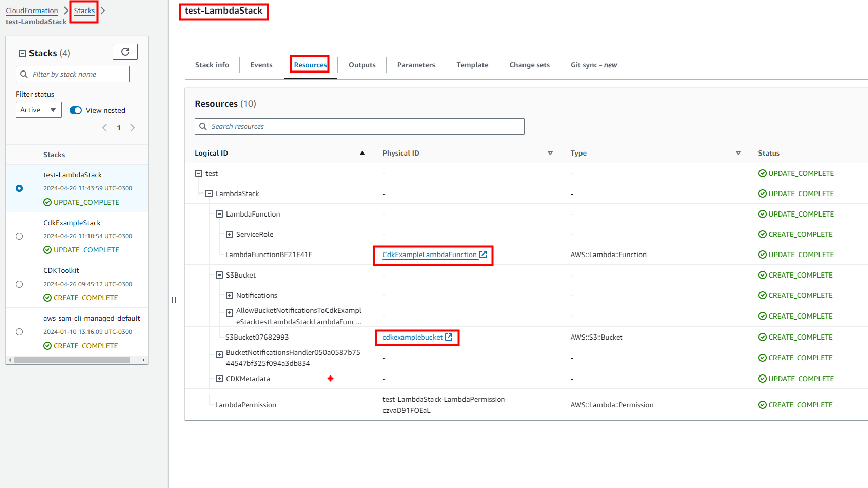Open external link icon for cdkexamplebucket
Screen dimensions: 868x488
449,337
